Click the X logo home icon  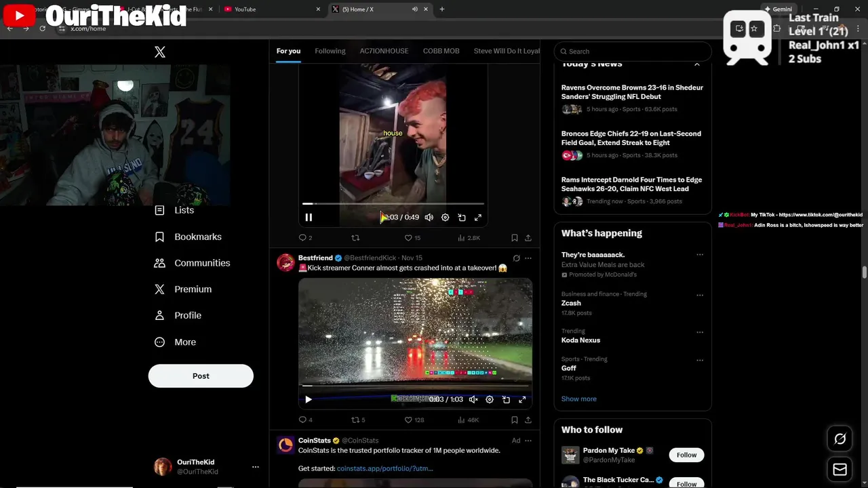coord(160,52)
